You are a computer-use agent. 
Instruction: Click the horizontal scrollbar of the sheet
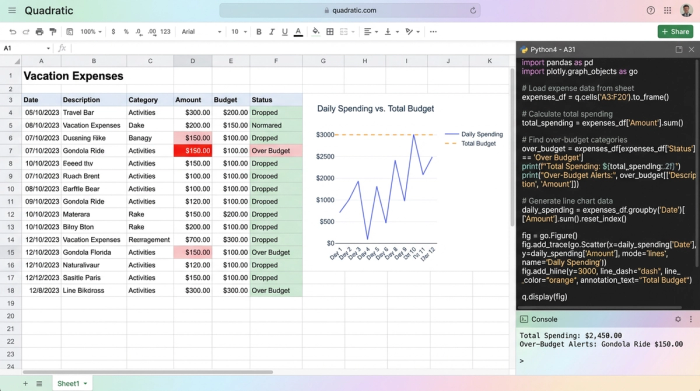147,372
